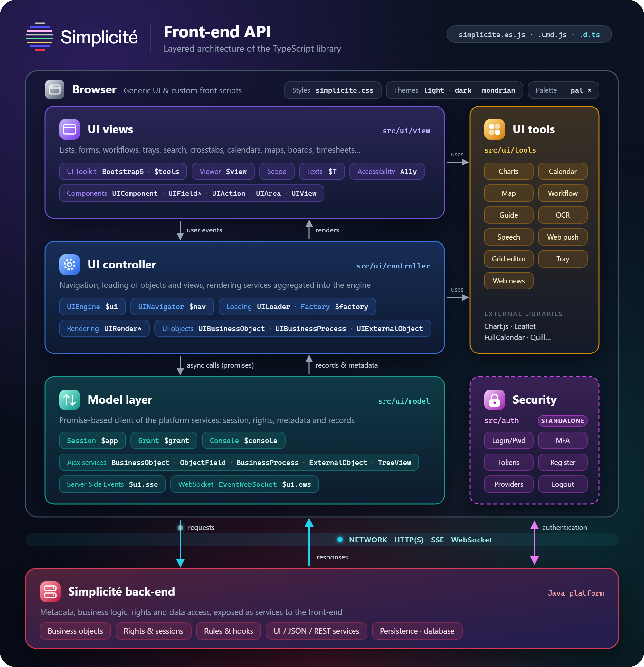Click the blue UI controller gear icon
Screen dimensions: 644x667
click(x=70, y=264)
